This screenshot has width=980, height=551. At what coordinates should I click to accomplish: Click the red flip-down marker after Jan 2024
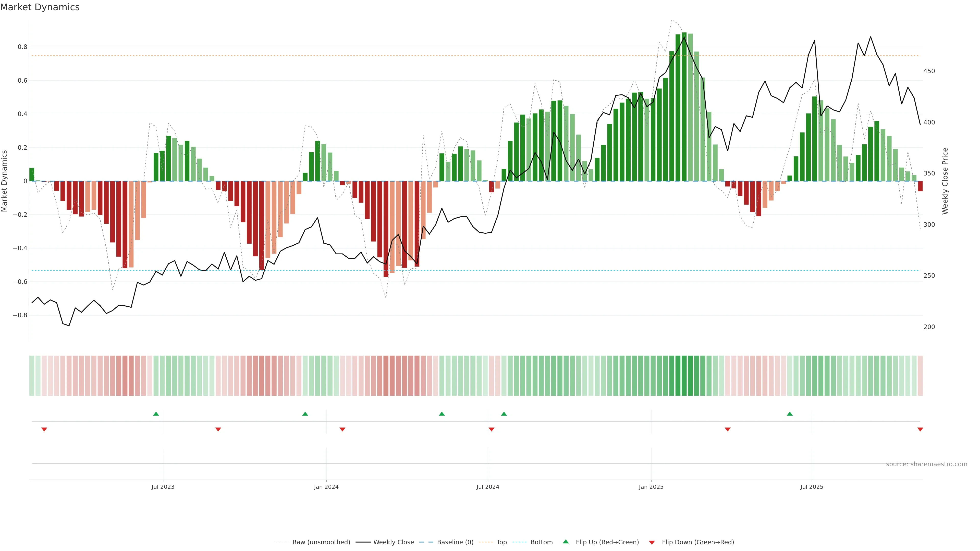(342, 429)
